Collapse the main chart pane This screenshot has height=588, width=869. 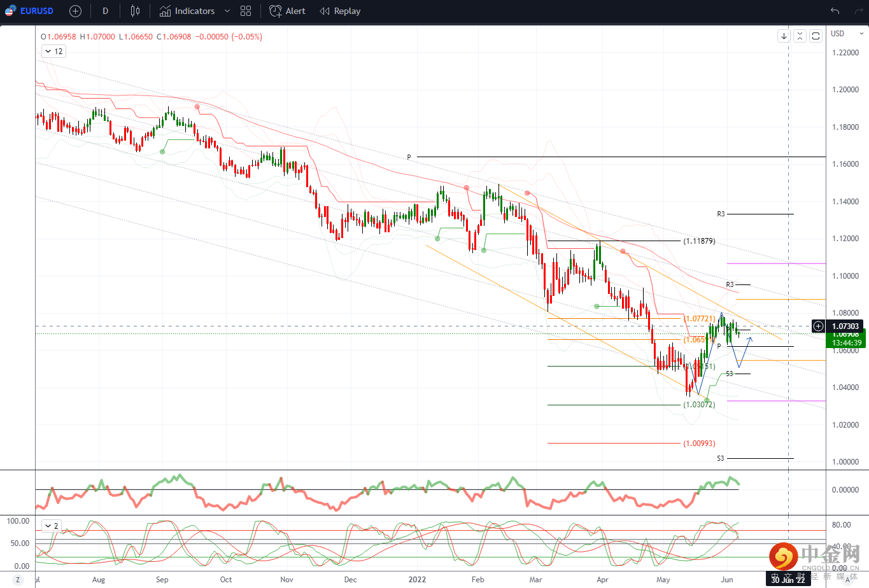(x=800, y=36)
